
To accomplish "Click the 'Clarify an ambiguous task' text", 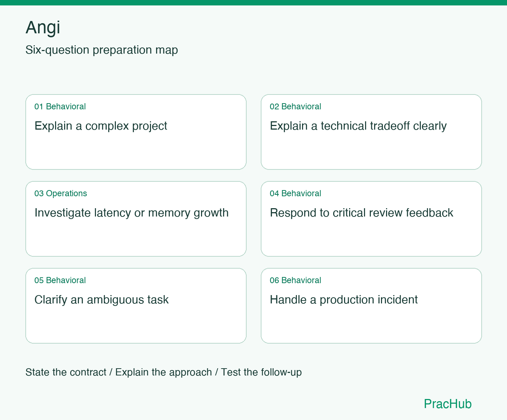I will coord(101,300).
